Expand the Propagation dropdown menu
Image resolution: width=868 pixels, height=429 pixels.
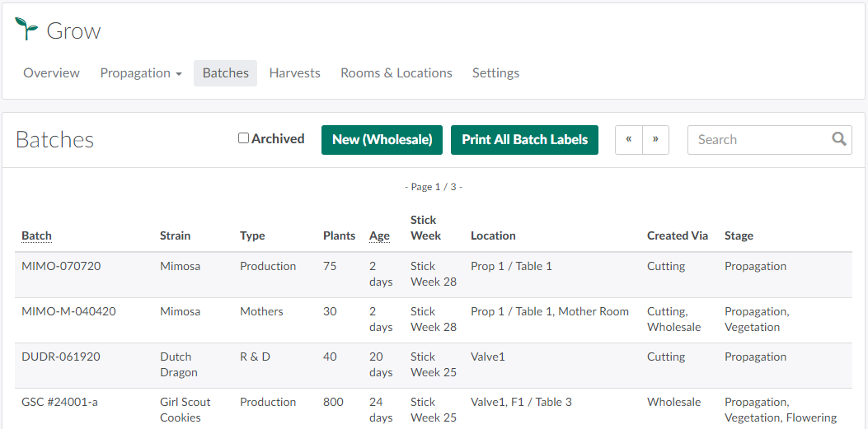[x=141, y=72]
